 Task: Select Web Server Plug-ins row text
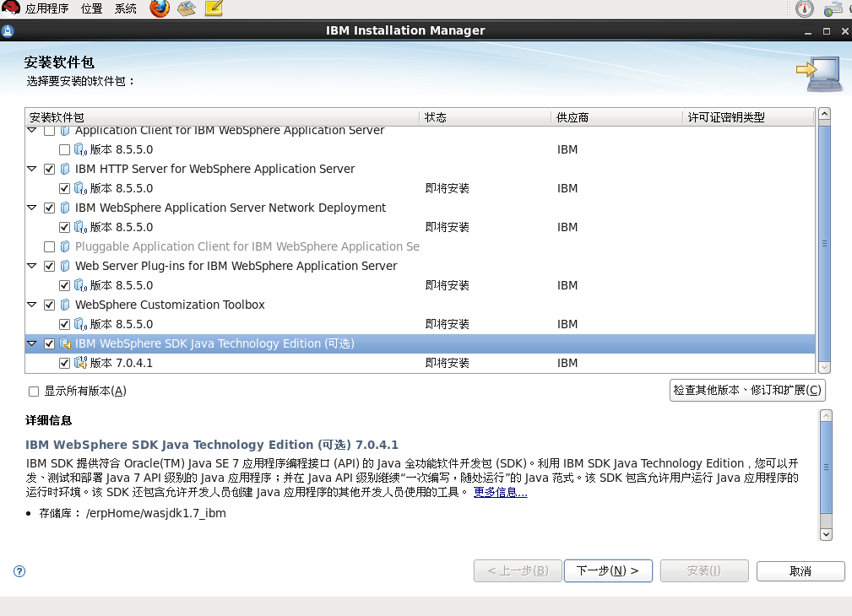(x=236, y=266)
